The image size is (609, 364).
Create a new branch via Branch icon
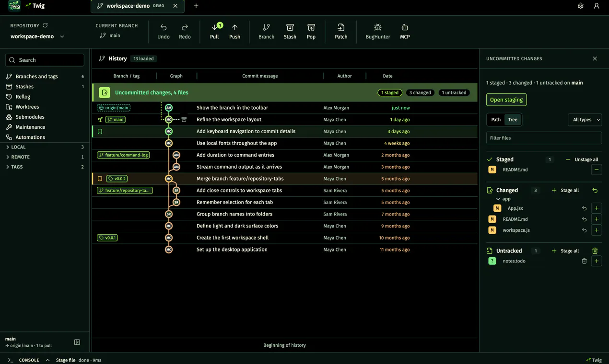(266, 32)
